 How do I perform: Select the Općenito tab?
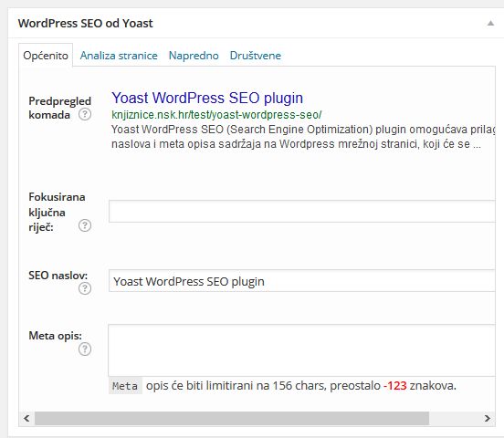pos(46,56)
